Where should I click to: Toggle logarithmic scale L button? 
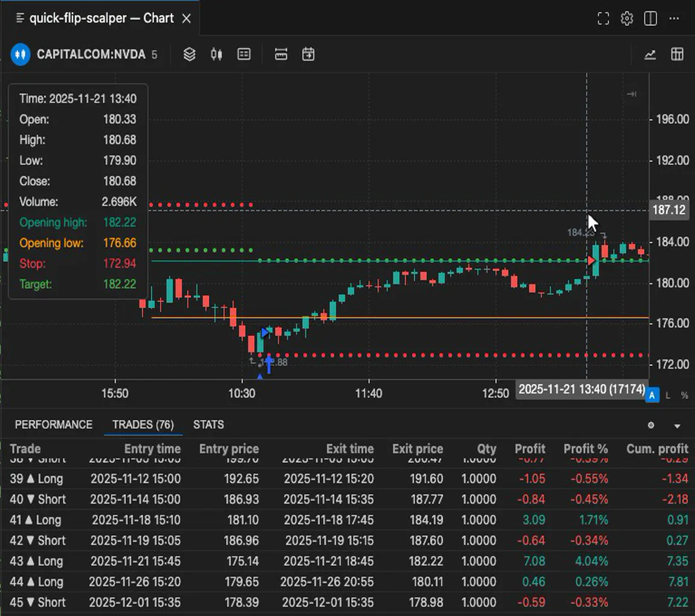(x=668, y=395)
